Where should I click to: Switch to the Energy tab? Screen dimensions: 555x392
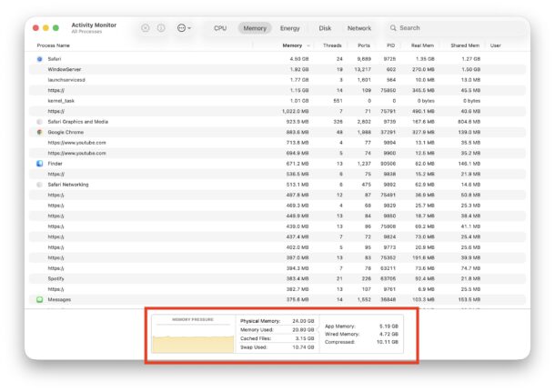point(289,28)
